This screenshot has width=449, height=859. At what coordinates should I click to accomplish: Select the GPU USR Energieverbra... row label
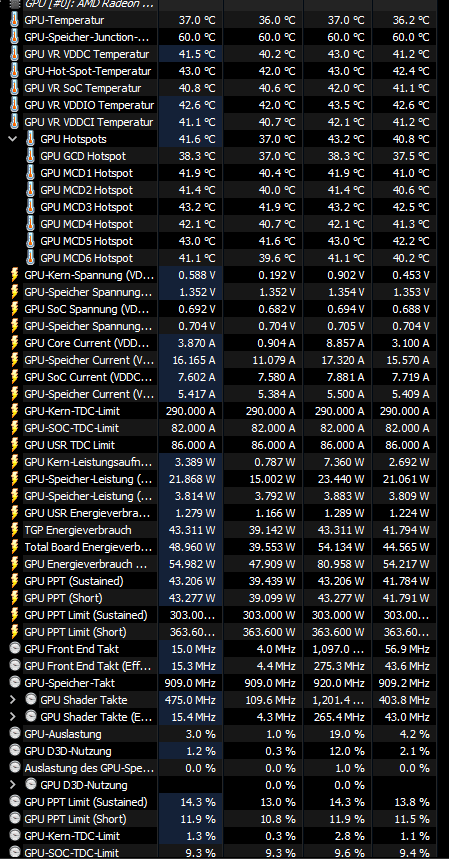coord(87,513)
